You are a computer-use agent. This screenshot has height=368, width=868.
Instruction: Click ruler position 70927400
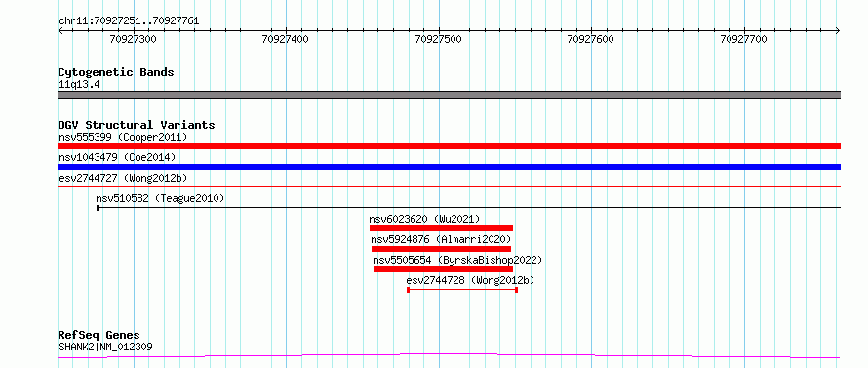(x=286, y=39)
